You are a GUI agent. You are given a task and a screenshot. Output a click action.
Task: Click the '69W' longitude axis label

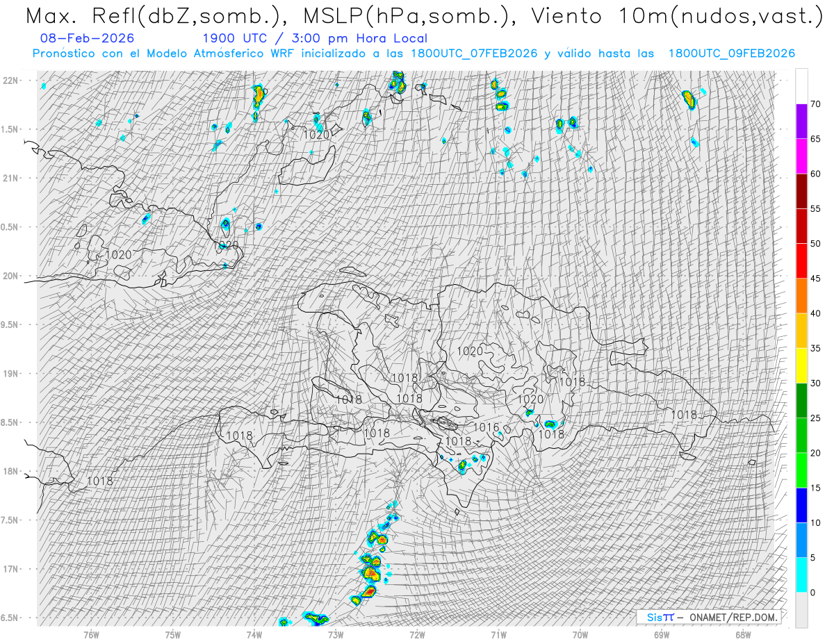point(661,635)
